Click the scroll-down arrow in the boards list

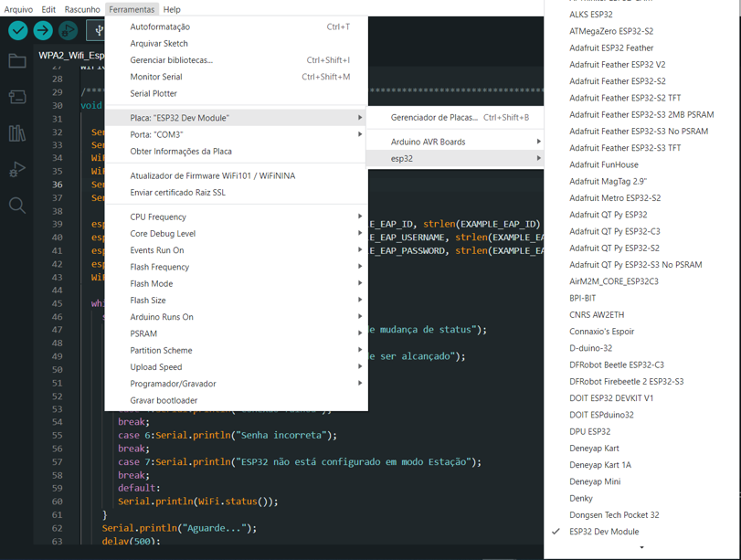point(642,546)
